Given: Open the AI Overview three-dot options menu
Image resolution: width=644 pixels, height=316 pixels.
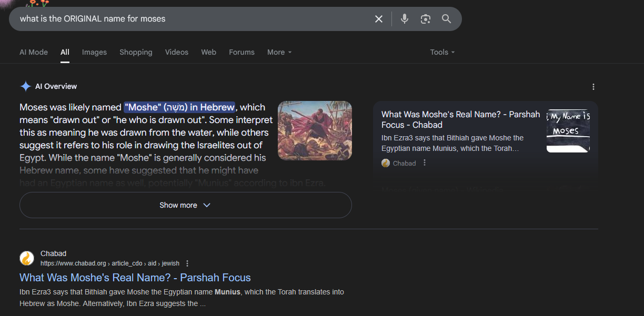Looking at the screenshot, I should (593, 87).
